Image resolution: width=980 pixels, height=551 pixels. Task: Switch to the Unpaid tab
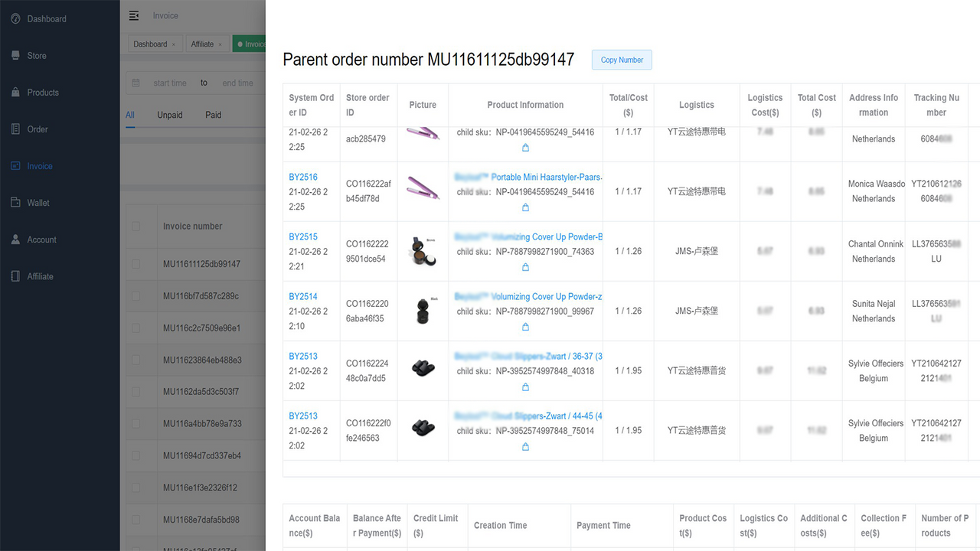pos(169,115)
